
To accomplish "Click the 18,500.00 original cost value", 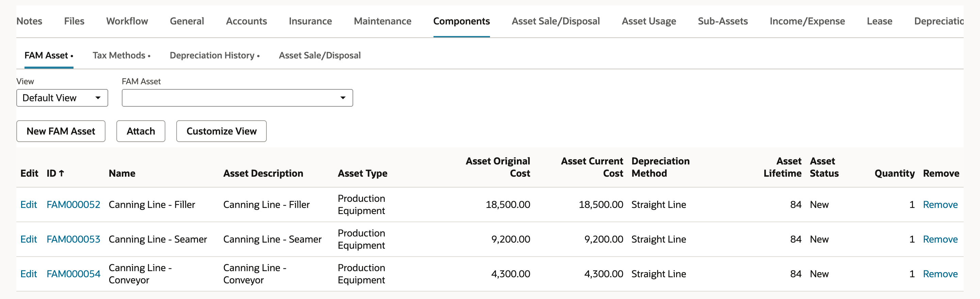I will tap(507, 205).
